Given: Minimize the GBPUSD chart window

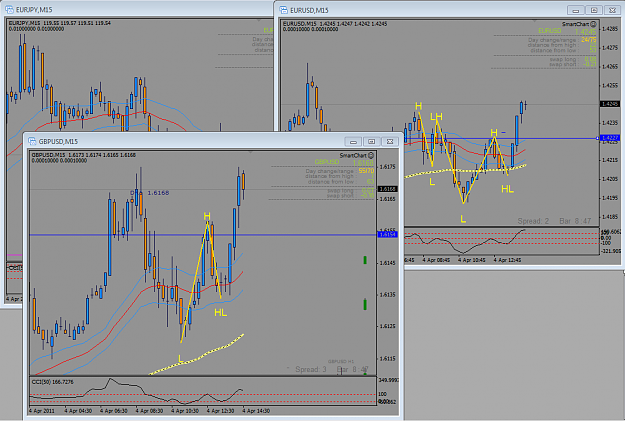Looking at the screenshot, I should coord(353,142).
